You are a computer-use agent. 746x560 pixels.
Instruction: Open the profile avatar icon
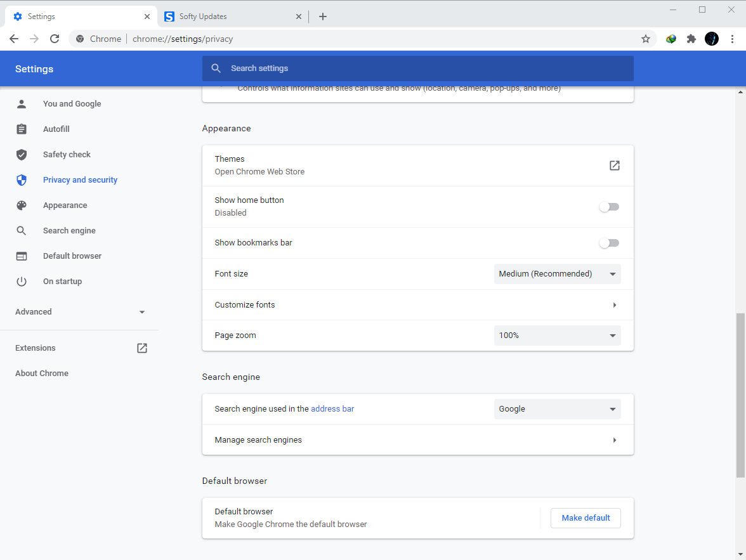tap(712, 39)
